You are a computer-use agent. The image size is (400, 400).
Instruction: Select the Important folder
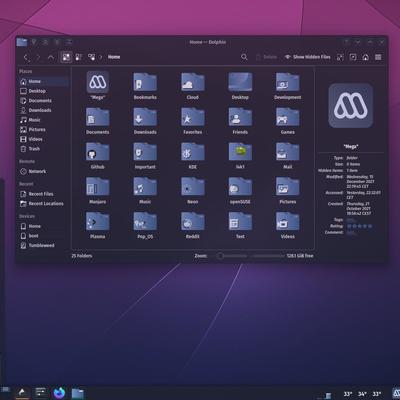pos(145,155)
